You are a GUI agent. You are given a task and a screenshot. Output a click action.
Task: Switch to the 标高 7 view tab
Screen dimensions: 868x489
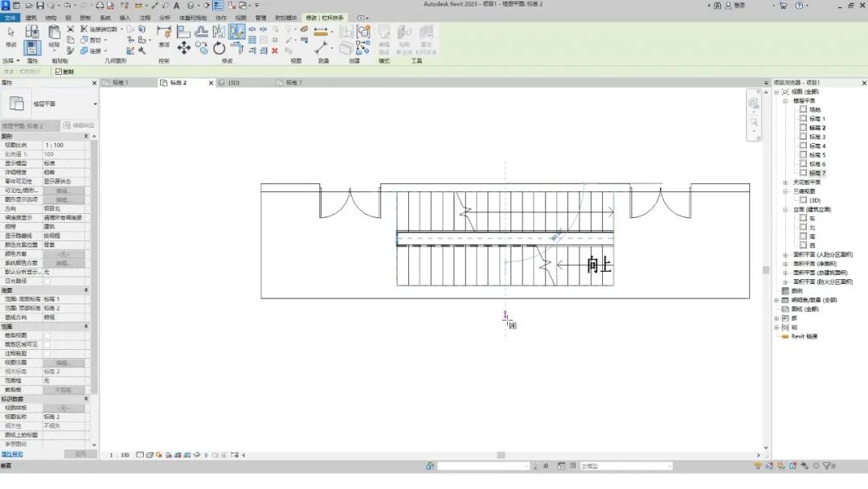294,83
